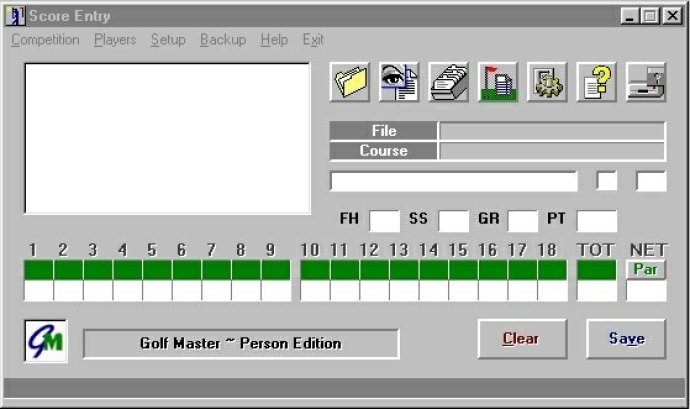
Task: Click the hole 14 score cell
Action: (x=434, y=291)
